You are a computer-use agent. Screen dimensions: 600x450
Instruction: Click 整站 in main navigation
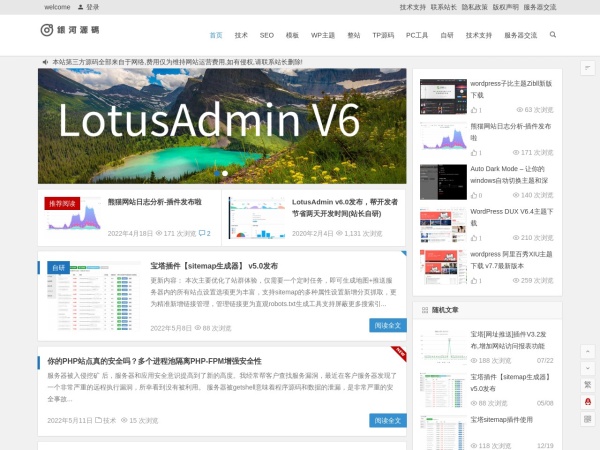354,35
